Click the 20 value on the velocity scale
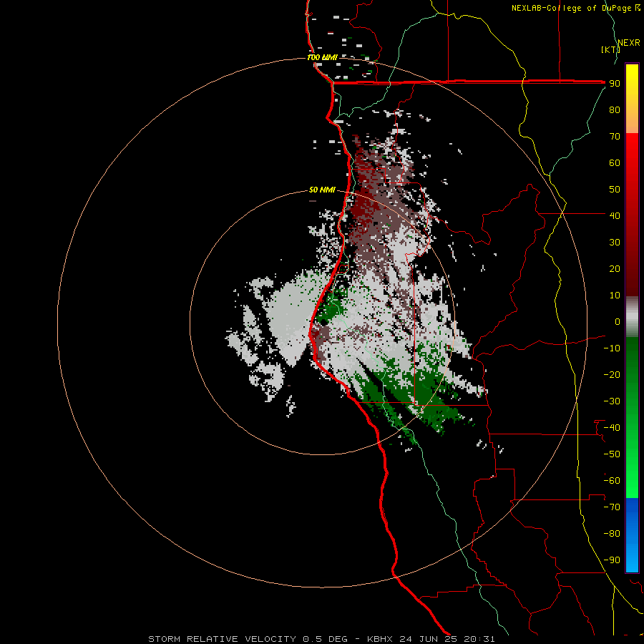The width and height of the screenshot is (644, 644). coord(615,268)
